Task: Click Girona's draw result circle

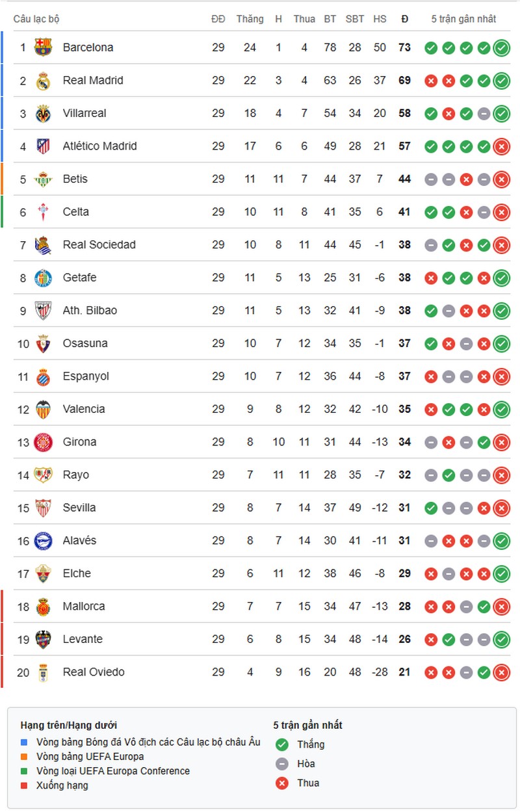Action: (430, 441)
